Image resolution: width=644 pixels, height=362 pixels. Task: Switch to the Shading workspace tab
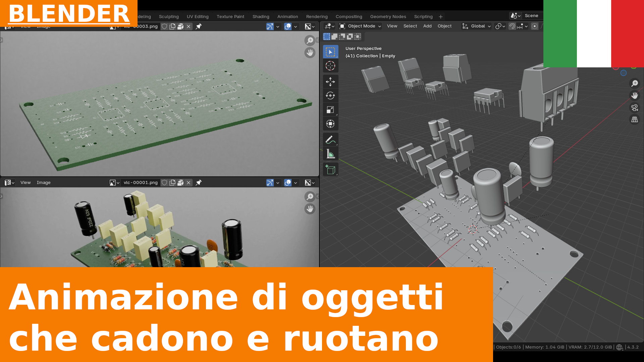pos(261,17)
